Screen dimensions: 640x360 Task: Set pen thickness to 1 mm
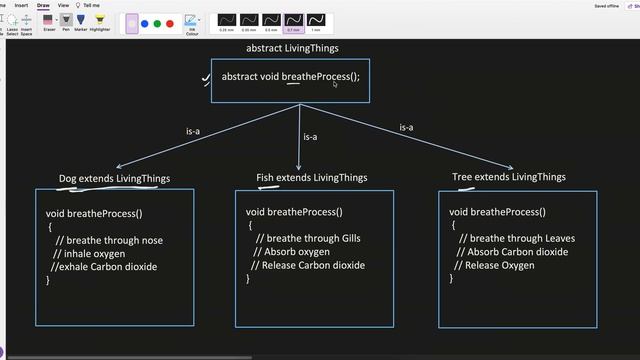point(316,23)
